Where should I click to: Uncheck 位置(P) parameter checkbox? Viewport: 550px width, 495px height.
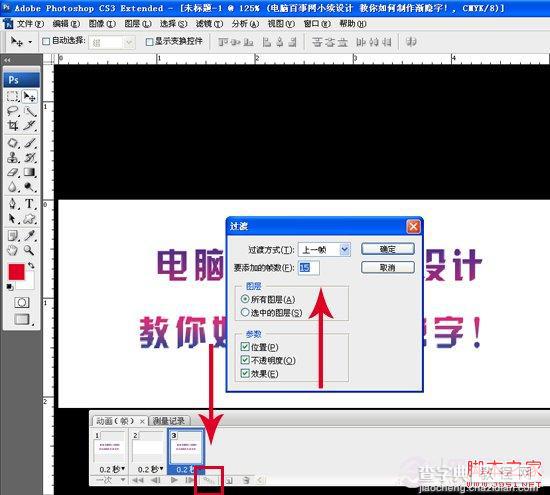[245, 347]
